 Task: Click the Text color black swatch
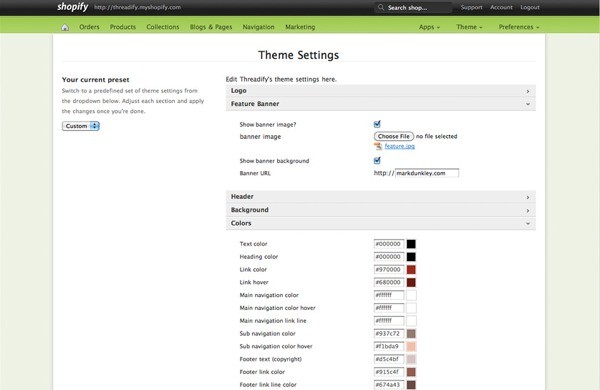[x=411, y=244]
